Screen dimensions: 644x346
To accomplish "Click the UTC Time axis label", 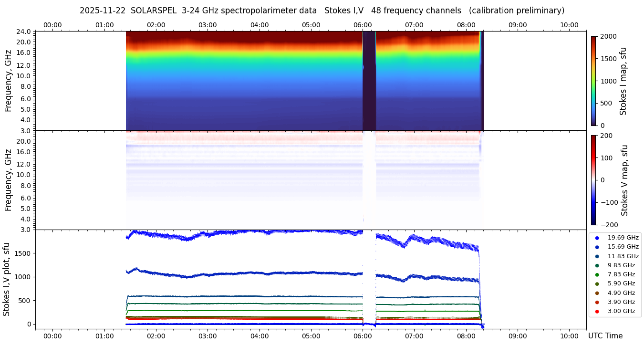I will click(x=605, y=336).
